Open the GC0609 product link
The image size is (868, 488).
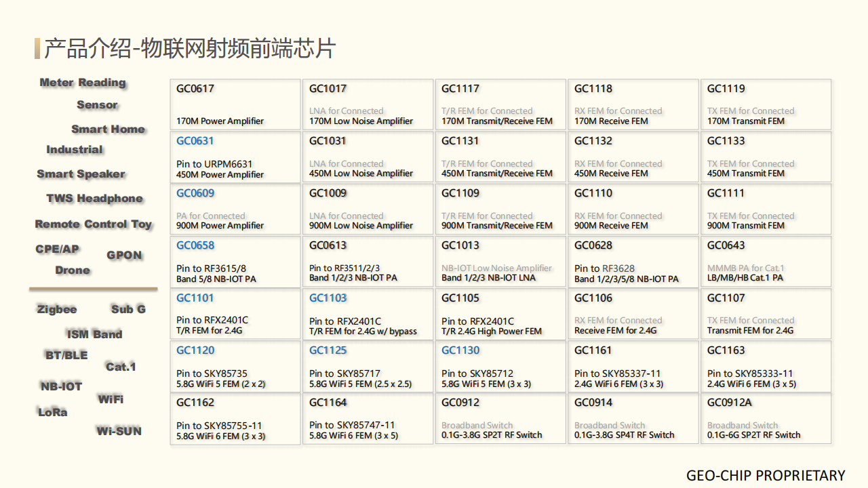click(195, 193)
